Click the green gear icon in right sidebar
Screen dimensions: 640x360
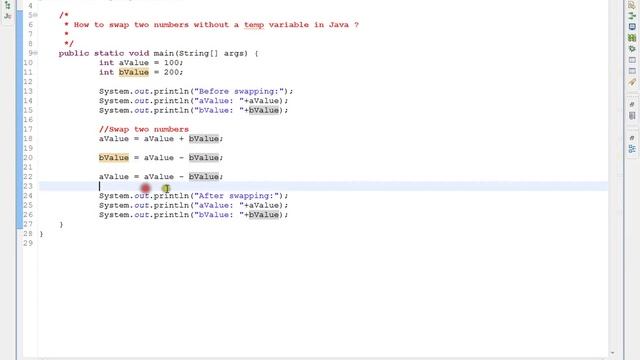(x=632, y=49)
